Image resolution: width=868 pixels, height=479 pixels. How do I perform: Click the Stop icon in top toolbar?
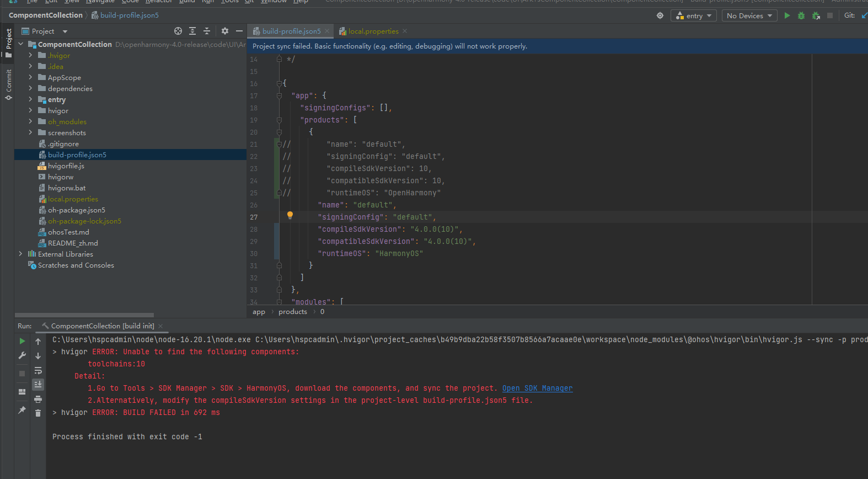pos(830,15)
